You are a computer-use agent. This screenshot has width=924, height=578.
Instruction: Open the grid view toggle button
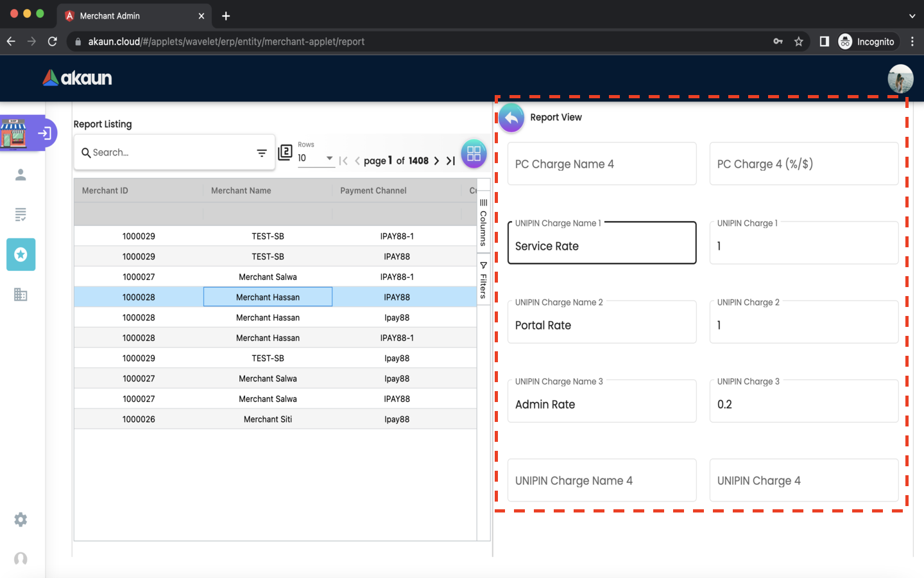[474, 153]
